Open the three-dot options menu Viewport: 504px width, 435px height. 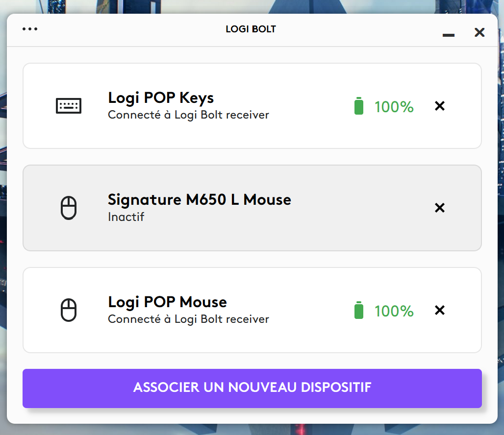pyautogui.click(x=30, y=29)
